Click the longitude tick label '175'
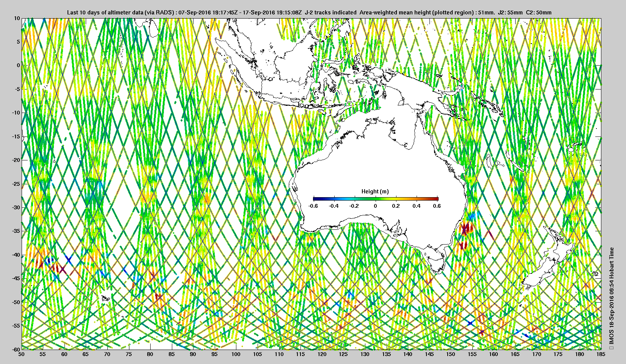This screenshot has width=626, height=364. (x=558, y=355)
